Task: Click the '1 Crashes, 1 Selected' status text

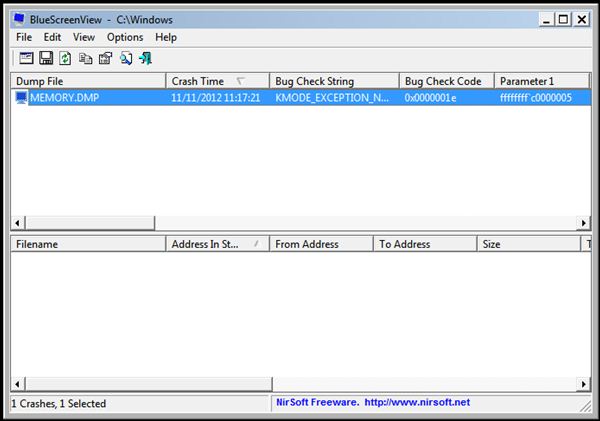Action: 59,403
